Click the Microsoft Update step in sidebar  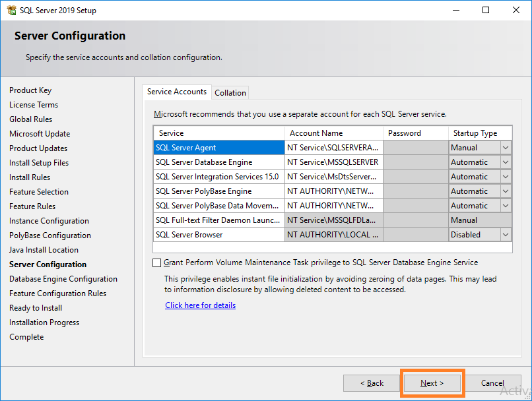click(40, 134)
